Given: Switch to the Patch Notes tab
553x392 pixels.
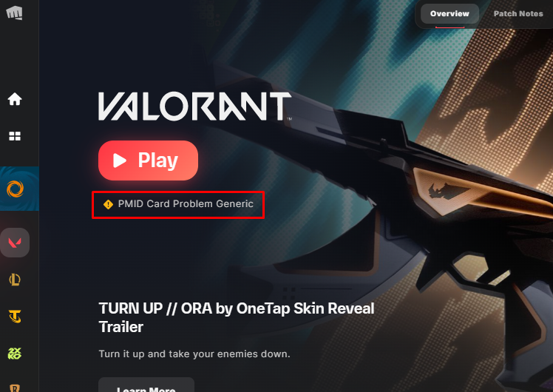Looking at the screenshot, I should [x=518, y=14].
